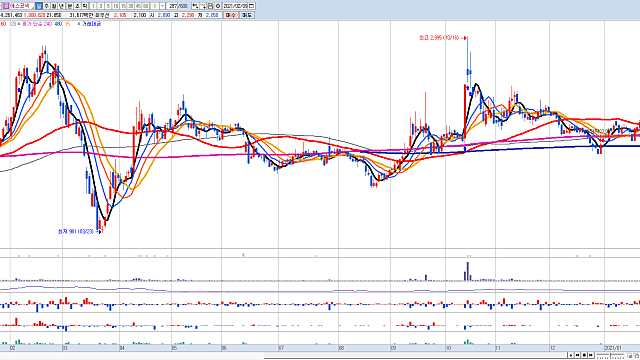
Task: Click the low price label 981
Action: pos(76,231)
